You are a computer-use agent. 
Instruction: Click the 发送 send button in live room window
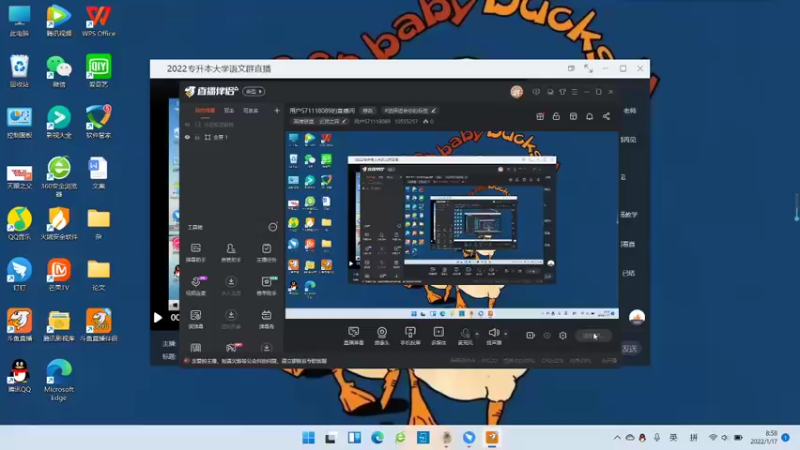pyautogui.click(x=630, y=348)
